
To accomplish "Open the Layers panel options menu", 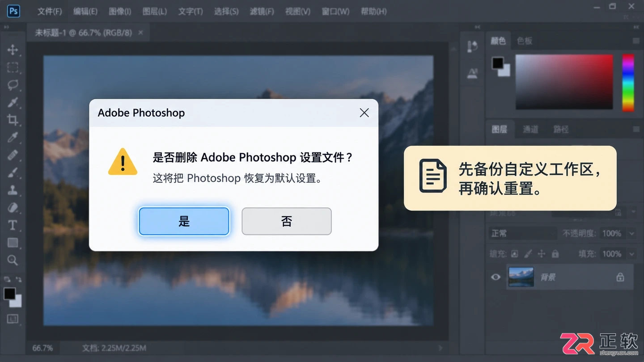I will (636, 129).
